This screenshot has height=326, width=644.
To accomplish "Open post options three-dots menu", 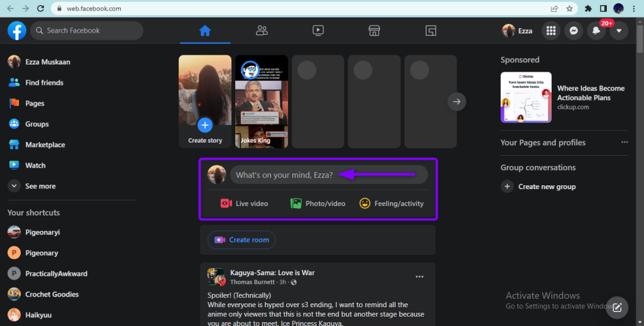I will pyautogui.click(x=419, y=277).
